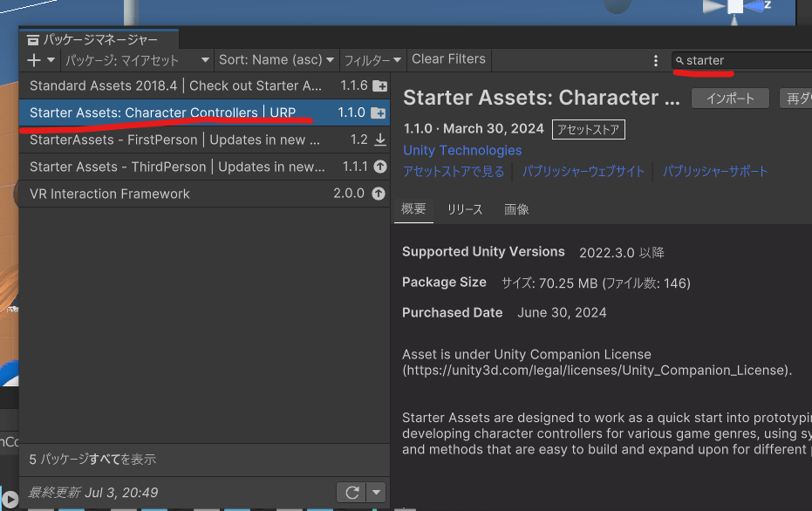Click import icon beside Standard Assets 2018.4
This screenshot has width=812, height=511.
click(379, 86)
